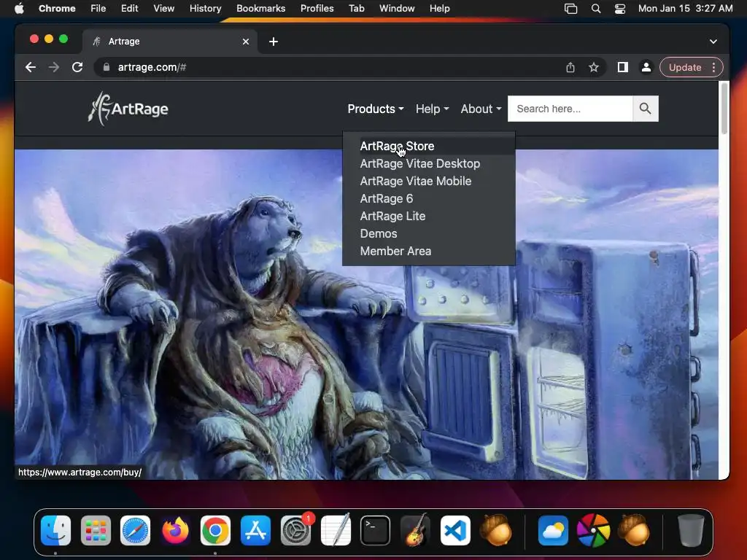Open Control Center in the menu bar
The width and height of the screenshot is (747, 560).
[620, 9]
